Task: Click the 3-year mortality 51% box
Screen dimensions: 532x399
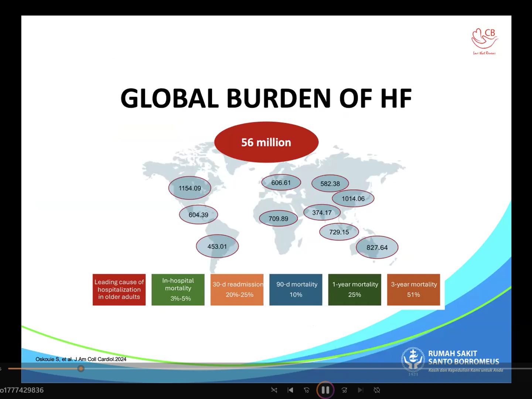Action: point(413,290)
